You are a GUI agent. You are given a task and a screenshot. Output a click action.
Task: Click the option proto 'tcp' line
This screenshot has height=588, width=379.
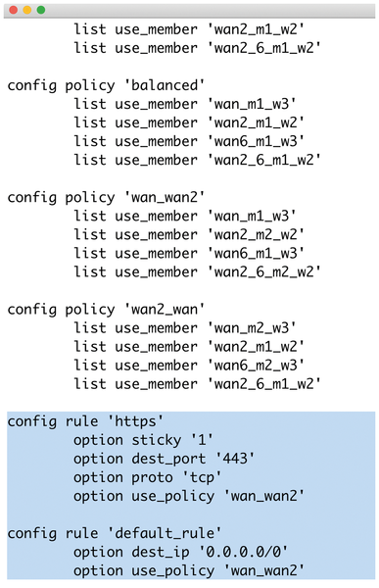147,477
